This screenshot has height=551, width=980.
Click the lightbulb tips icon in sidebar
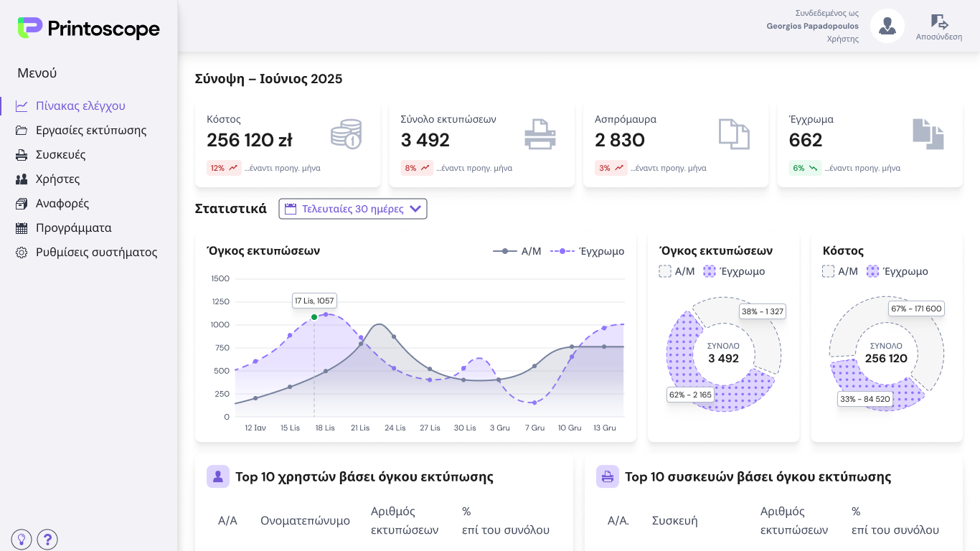[x=22, y=540]
